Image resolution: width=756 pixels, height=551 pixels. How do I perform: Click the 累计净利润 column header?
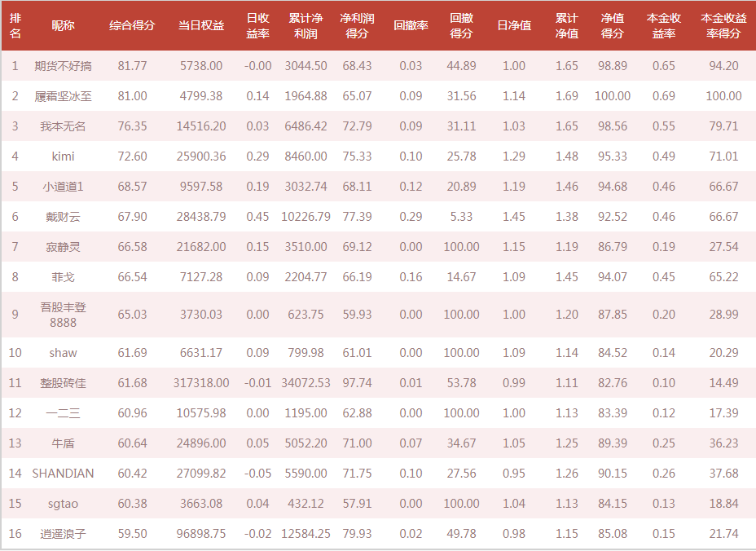[305, 25]
